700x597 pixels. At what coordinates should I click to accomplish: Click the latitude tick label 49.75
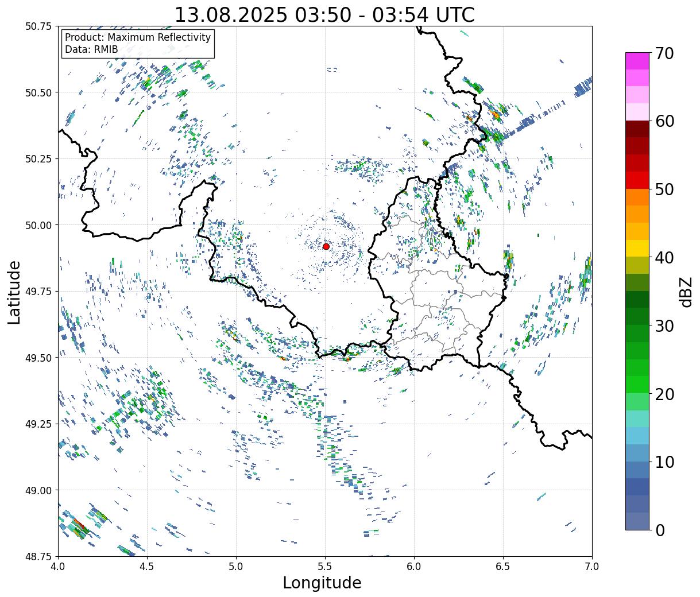pos(39,292)
